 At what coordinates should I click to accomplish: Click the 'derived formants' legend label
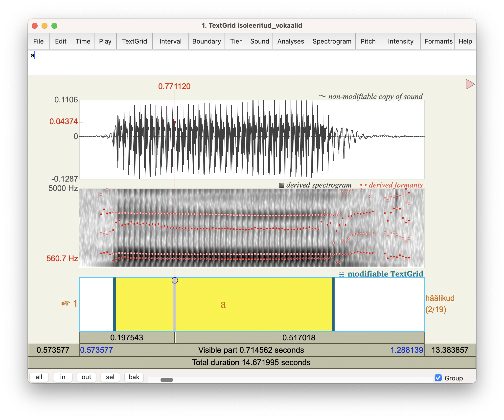pyautogui.click(x=396, y=185)
